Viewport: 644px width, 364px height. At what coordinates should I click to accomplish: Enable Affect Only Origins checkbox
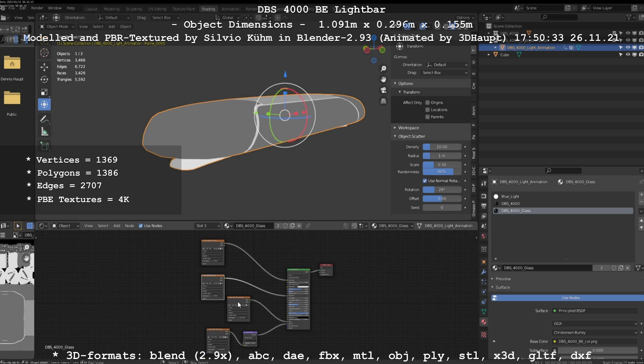(x=427, y=102)
